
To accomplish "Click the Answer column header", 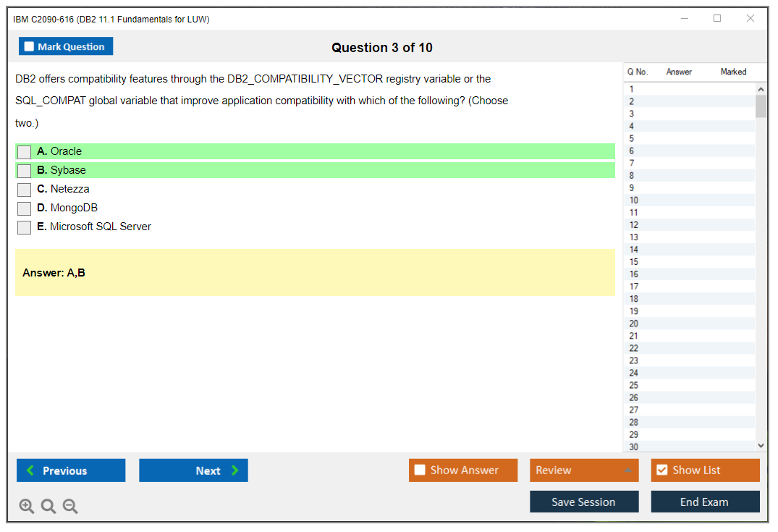I will [x=679, y=72].
